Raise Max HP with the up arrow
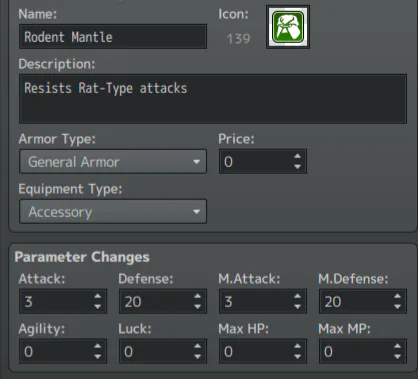Screen dimensions: 418x379 [297, 346]
